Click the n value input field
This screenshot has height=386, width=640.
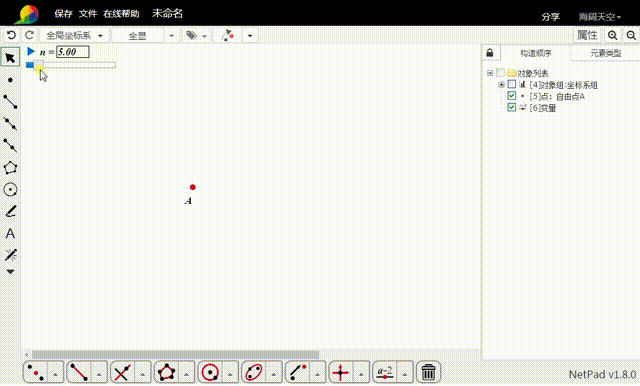(x=73, y=52)
